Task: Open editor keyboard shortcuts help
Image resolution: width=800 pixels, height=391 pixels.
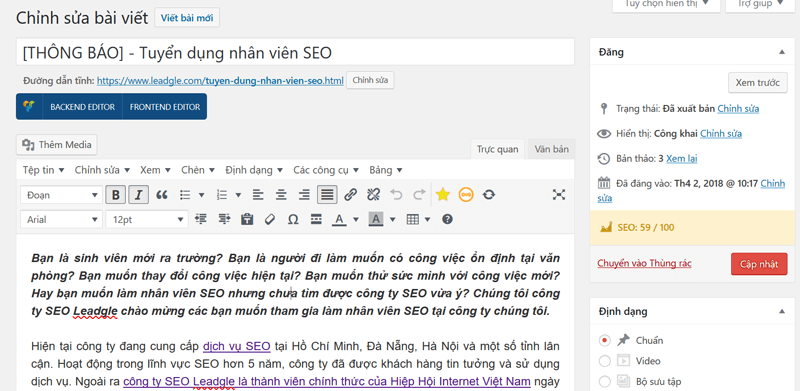Action: coord(447,219)
